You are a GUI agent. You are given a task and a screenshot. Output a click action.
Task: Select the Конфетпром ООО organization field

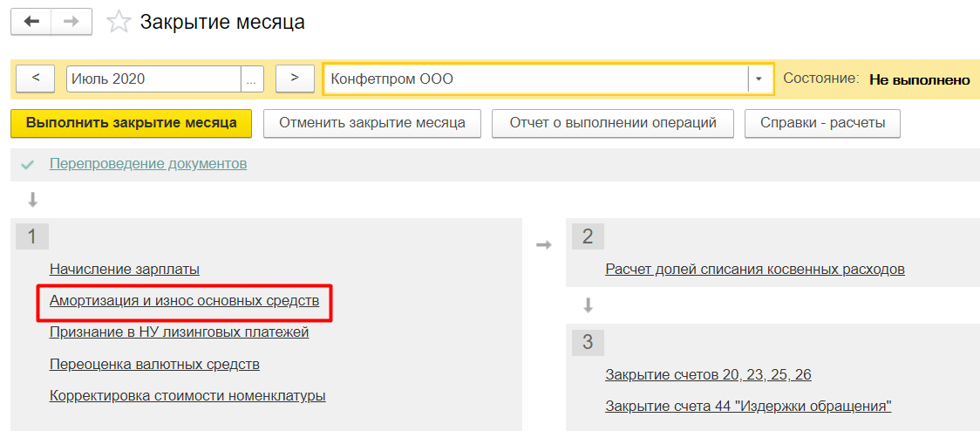tap(535, 79)
